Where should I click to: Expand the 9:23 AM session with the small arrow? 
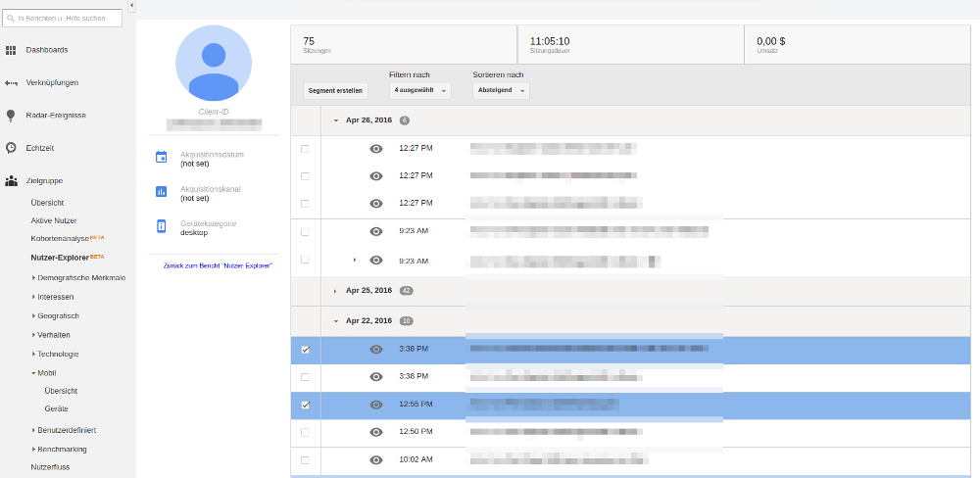tap(355, 260)
